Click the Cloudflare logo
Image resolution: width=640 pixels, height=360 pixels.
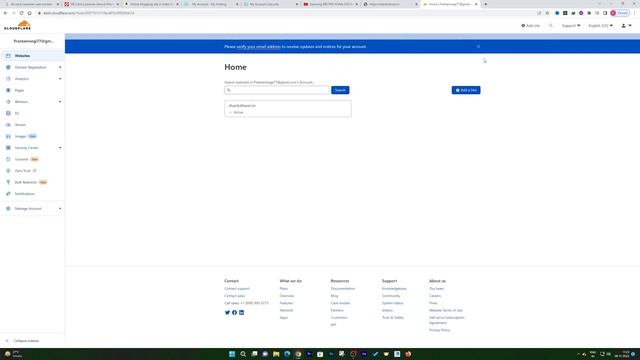(18, 25)
